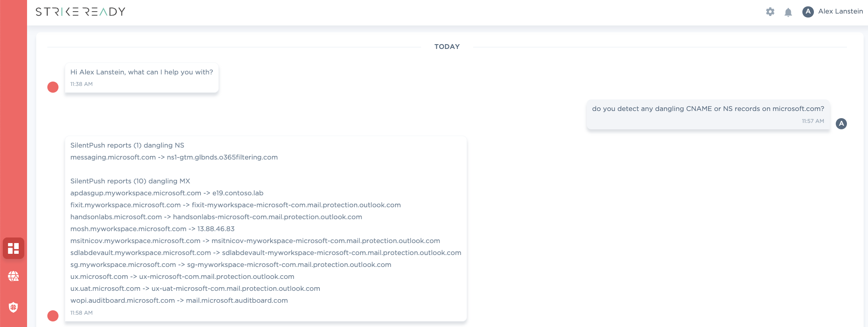Click the StrikeReady logo
The height and width of the screenshot is (327, 868).
point(80,12)
